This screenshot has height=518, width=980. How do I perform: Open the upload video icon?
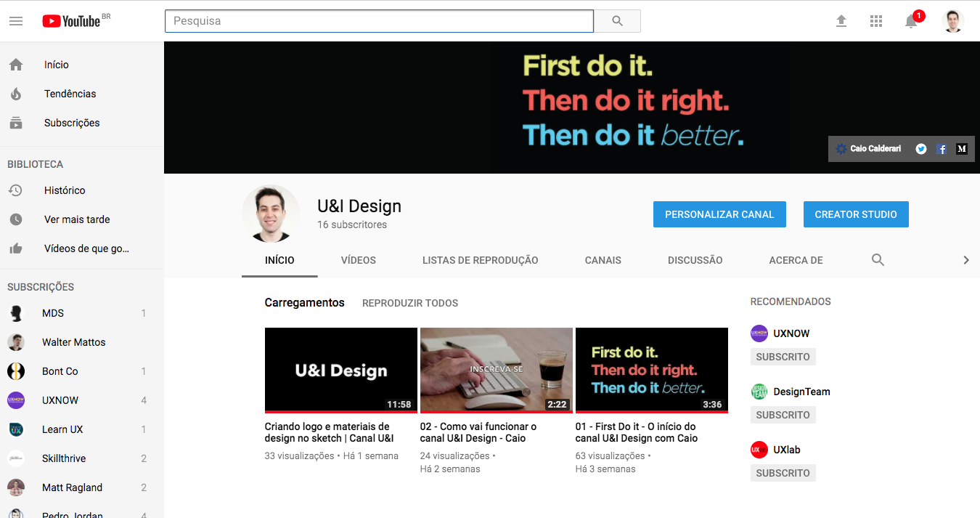click(x=841, y=21)
